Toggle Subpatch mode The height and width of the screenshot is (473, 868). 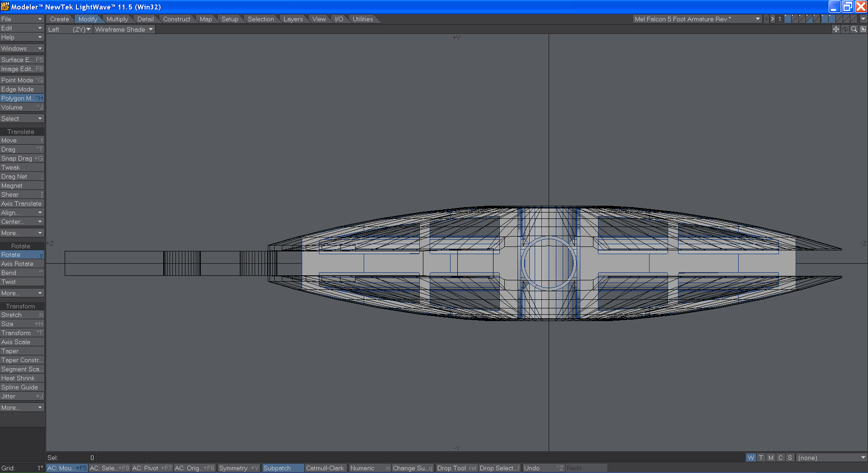pyautogui.click(x=283, y=468)
